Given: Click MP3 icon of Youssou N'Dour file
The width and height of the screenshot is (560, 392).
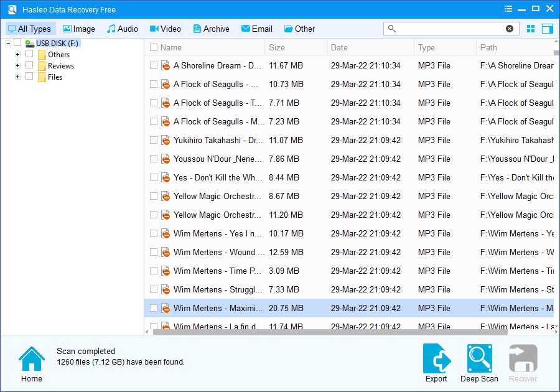Looking at the screenshot, I should 166,159.
